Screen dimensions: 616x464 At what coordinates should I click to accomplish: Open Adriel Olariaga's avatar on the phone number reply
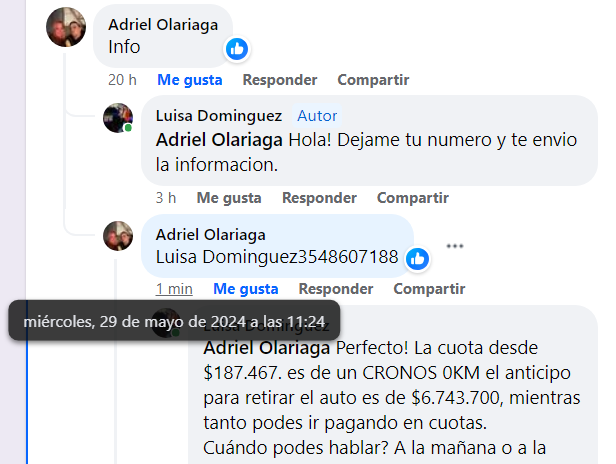tap(118, 236)
